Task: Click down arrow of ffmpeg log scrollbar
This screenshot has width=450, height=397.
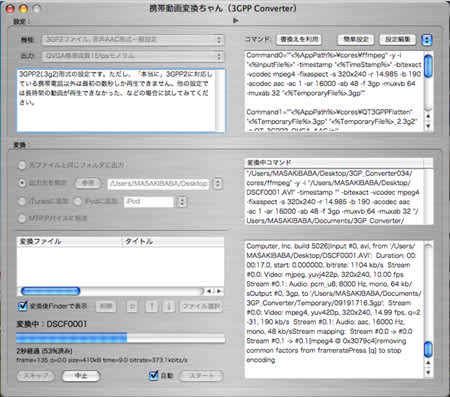Action: 428,373
